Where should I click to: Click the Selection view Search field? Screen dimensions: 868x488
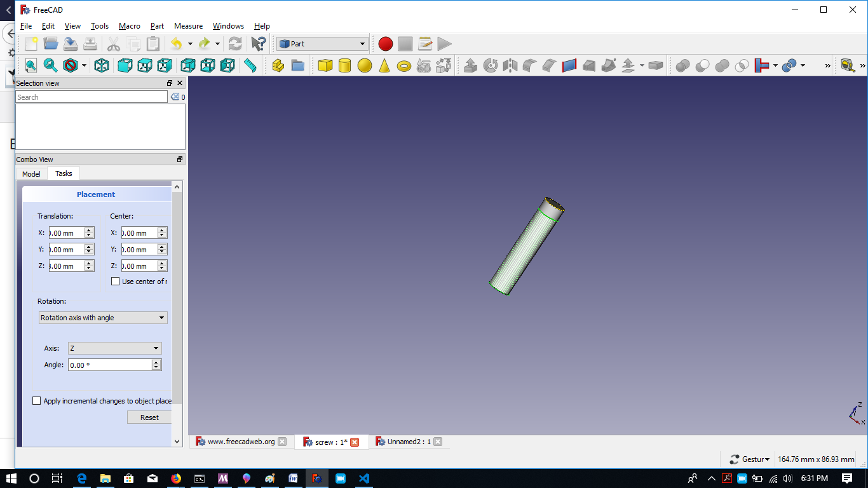click(92, 97)
